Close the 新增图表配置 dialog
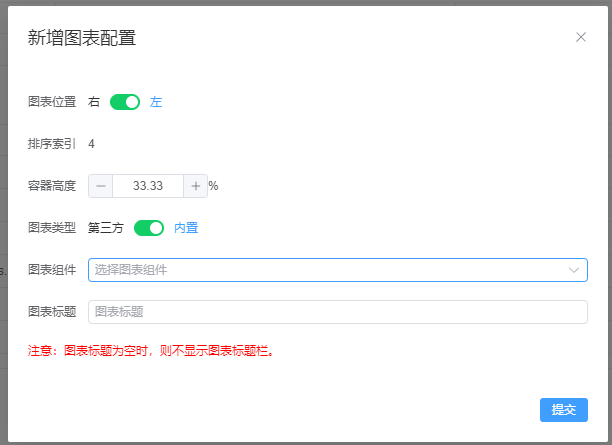This screenshot has width=612, height=445. [x=581, y=37]
